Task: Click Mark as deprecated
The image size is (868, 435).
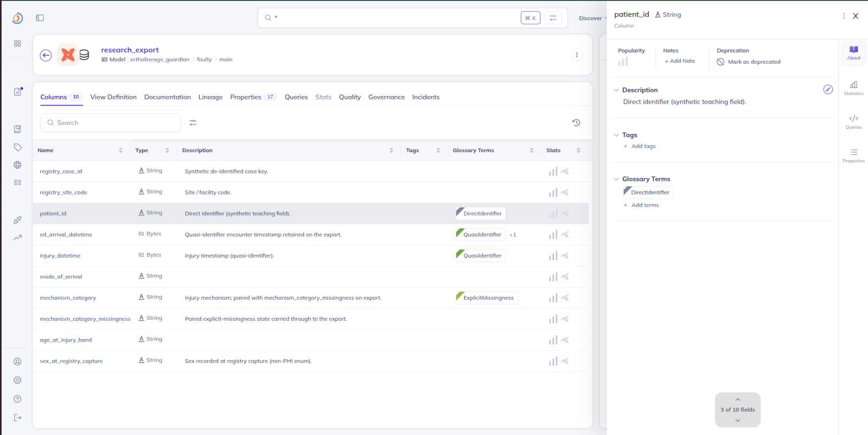Action: [x=749, y=62]
